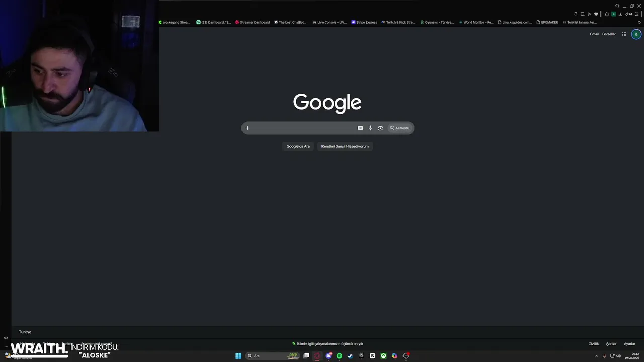Screen dimensions: 644x362
Task: Open Steam from the taskbar
Action: point(350,356)
